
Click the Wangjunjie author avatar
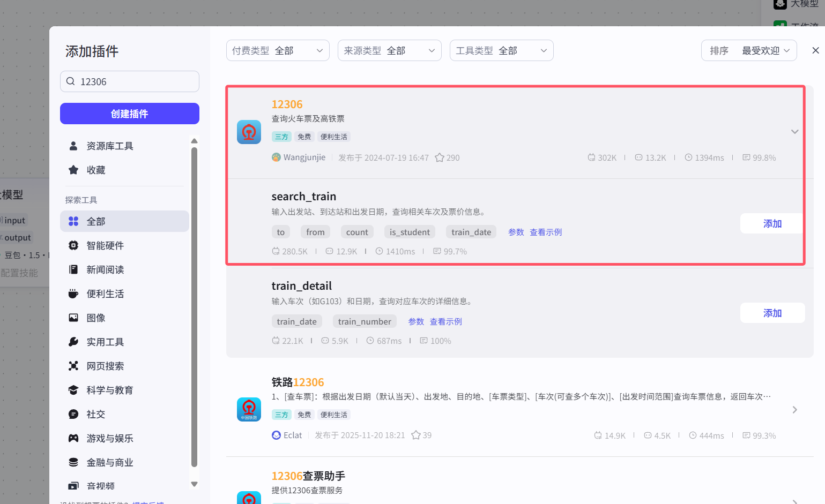coord(276,157)
